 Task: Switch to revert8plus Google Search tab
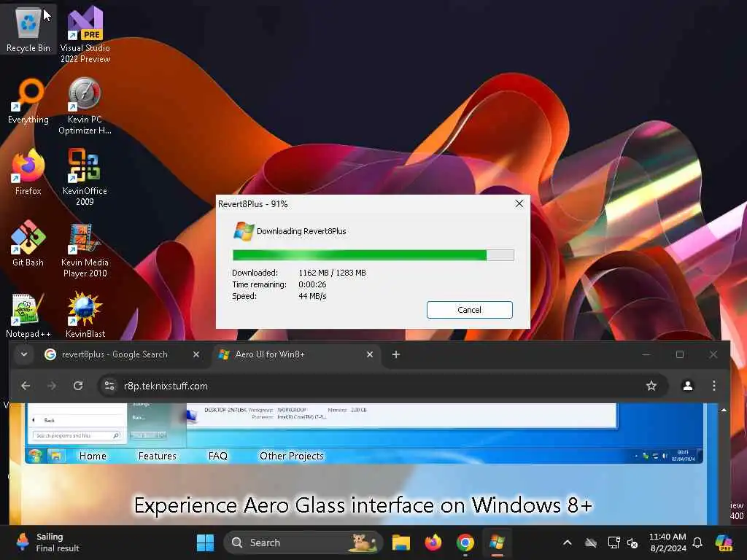tap(115, 354)
